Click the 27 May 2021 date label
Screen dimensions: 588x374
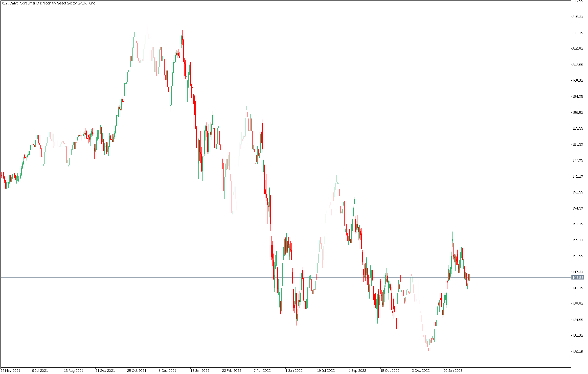coord(11,371)
